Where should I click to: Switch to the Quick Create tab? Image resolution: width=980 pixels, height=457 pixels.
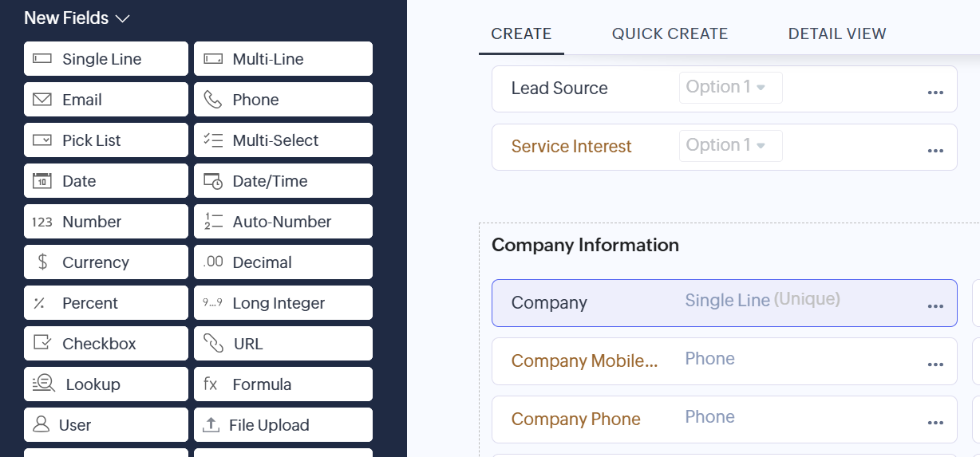[x=670, y=33]
